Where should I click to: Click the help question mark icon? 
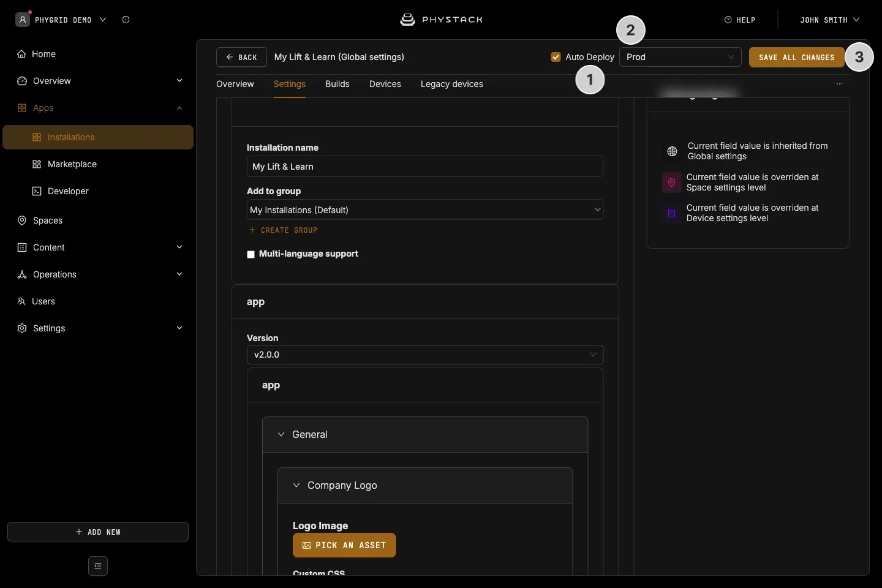pos(728,20)
